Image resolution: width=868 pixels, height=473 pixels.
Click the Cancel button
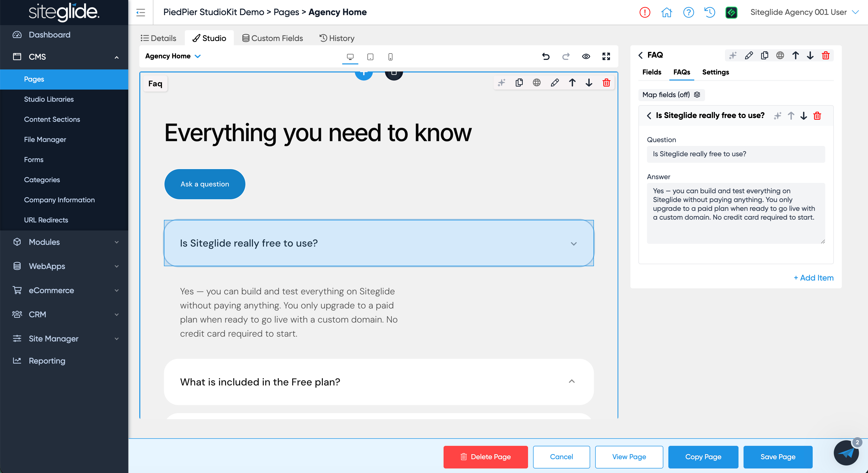561,457
